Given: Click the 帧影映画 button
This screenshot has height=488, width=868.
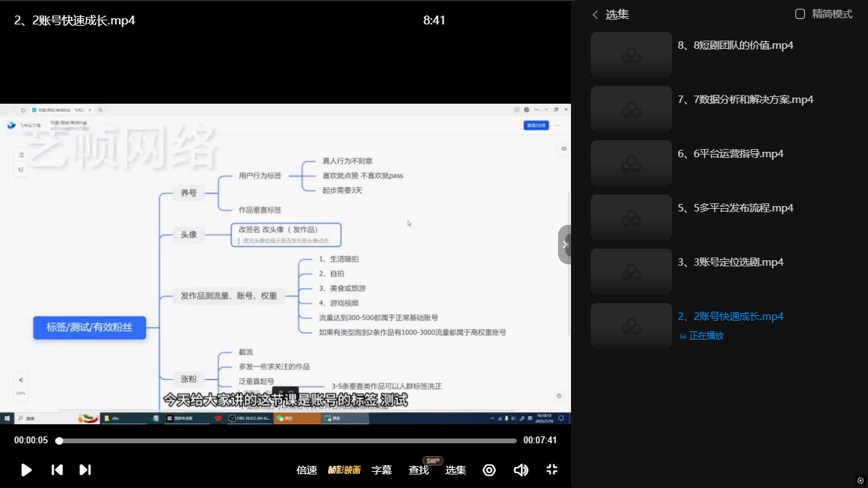Looking at the screenshot, I should (344, 470).
